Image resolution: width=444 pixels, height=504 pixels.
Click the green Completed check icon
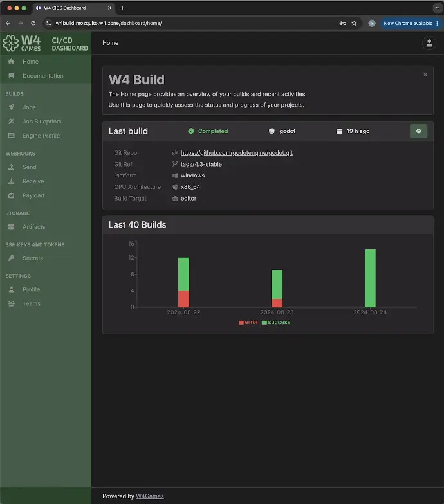click(x=191, y=131)
